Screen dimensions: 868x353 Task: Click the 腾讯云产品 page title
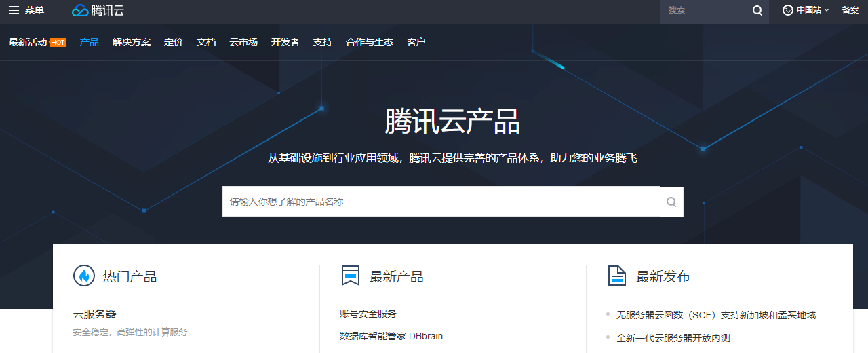[x=452, y=122]
